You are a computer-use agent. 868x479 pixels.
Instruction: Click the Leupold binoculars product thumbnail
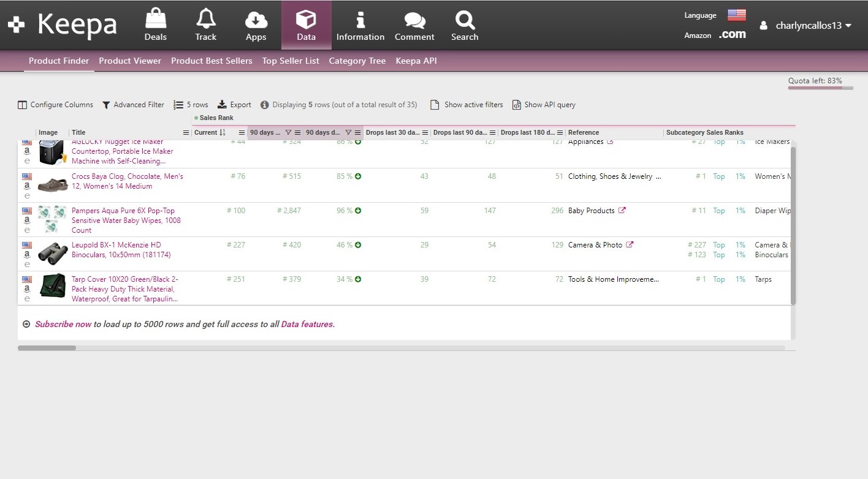coord(53,253)
